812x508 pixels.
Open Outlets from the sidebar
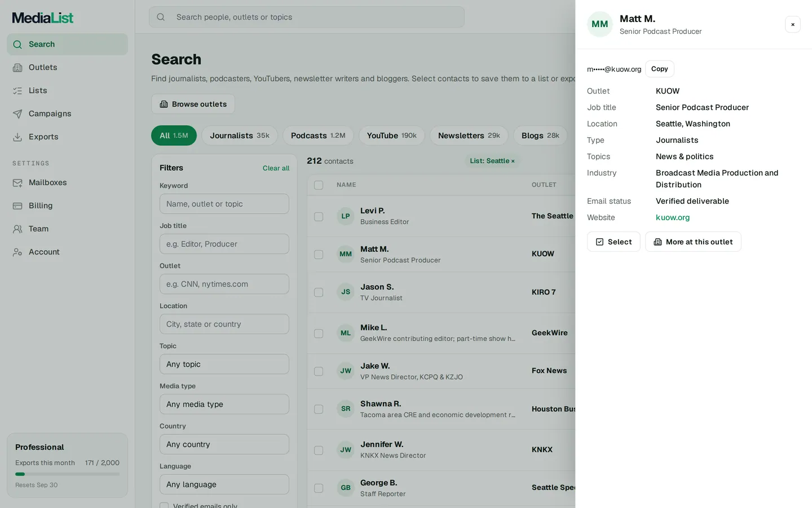[67, 67]
